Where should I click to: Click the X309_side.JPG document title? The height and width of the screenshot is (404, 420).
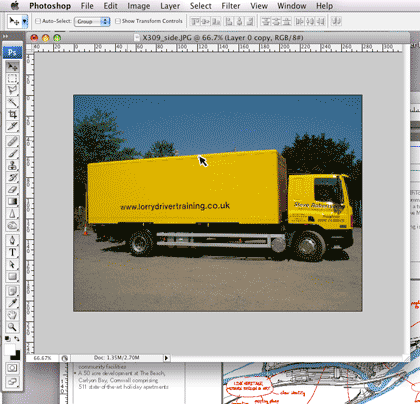coord(223,38)
